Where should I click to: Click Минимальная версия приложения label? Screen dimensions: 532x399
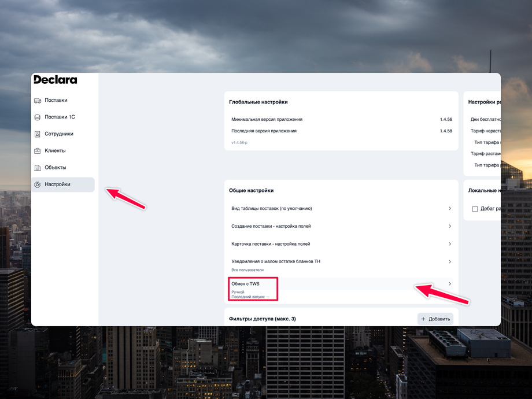[x=267, y=120]
